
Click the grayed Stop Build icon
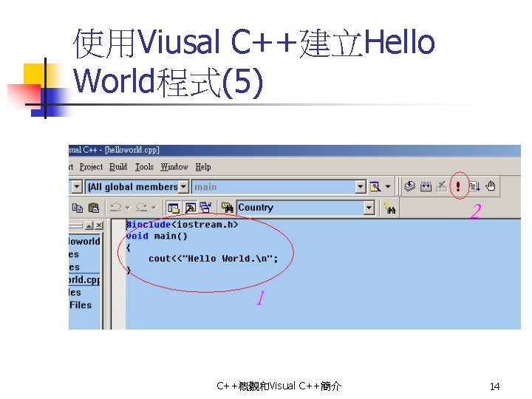pos(441,186)
